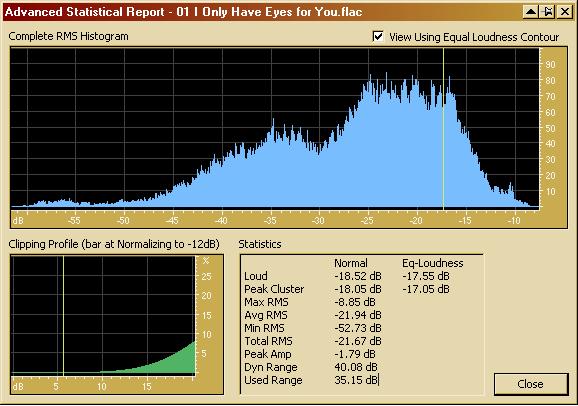Pin the report window with the pin icon
Viewport: 578px width, 406px height.
[x=548, y=12]
